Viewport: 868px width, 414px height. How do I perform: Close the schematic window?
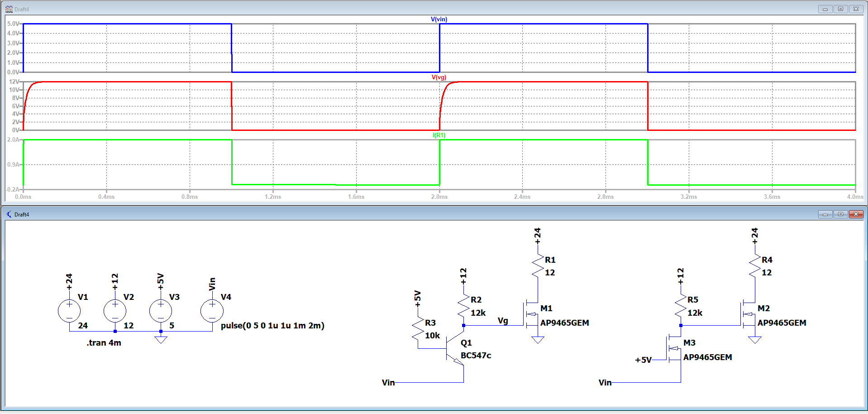click(856, 214)
